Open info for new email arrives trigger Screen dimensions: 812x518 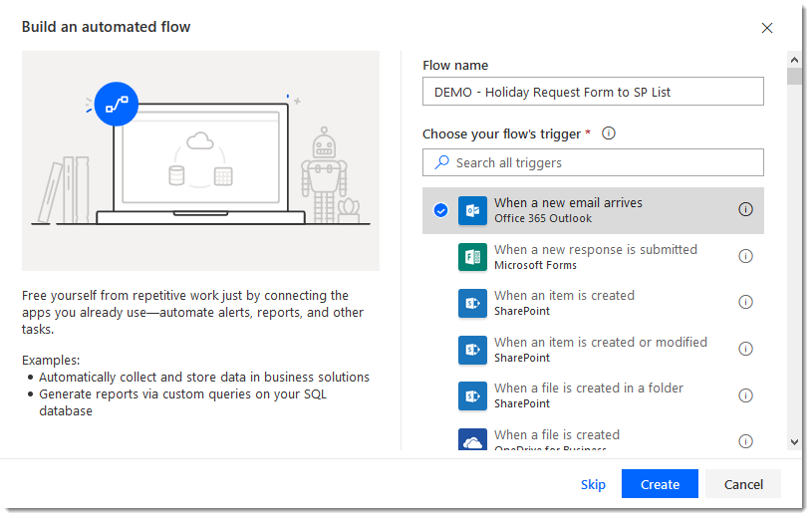(745, 209)
